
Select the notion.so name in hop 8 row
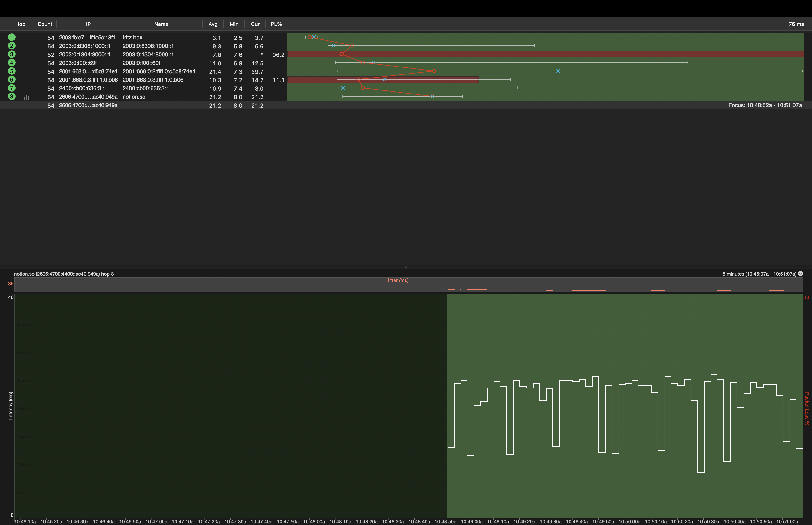(134, 97)
